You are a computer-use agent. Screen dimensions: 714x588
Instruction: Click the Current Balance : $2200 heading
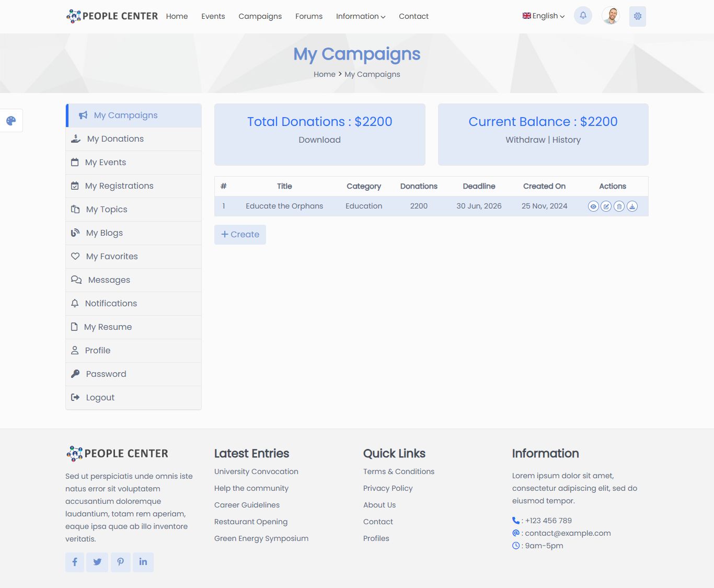click(x=543, y=122)
